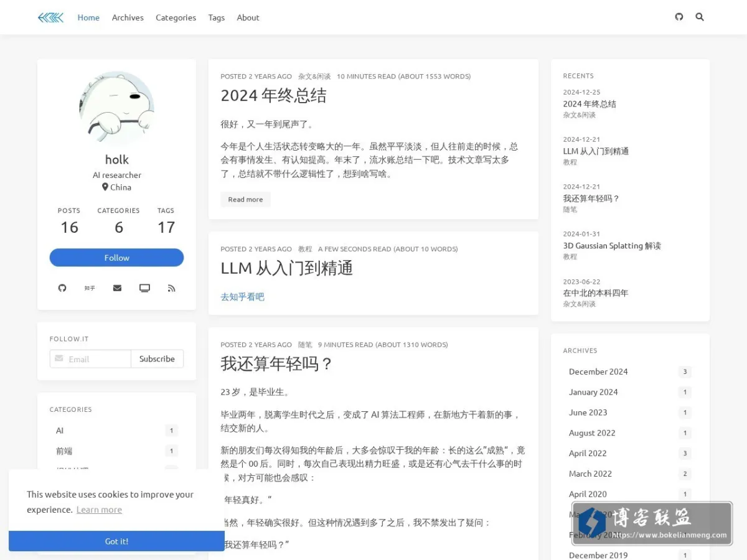Click the monitor icon in profile card

click(144, 288)
